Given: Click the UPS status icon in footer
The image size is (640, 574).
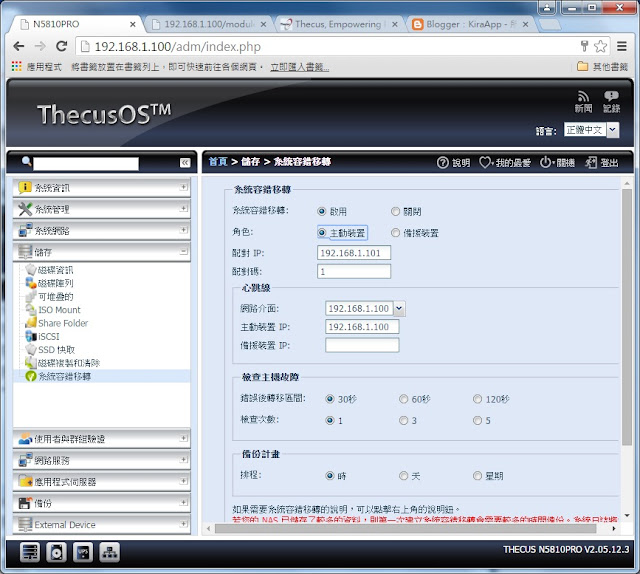Looking at the screenshot, I should 83,552.
